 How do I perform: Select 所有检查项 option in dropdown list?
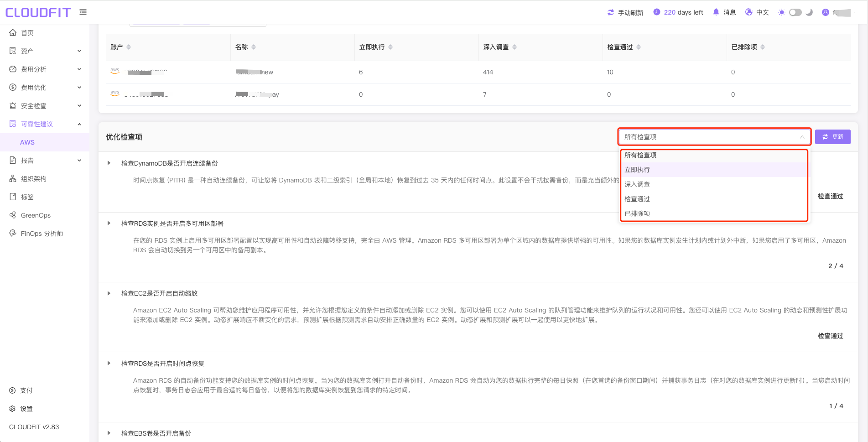(714, 155)
